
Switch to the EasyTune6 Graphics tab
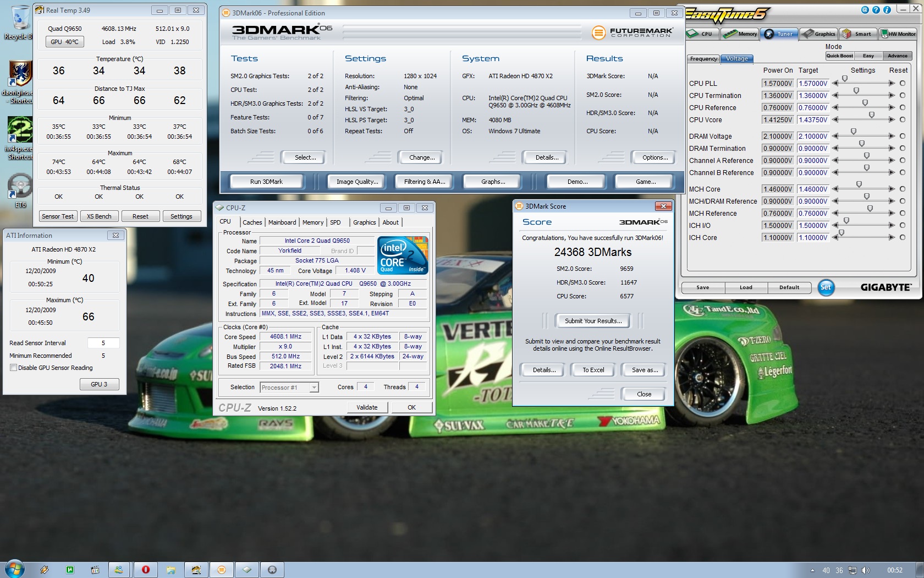[819, 34]
